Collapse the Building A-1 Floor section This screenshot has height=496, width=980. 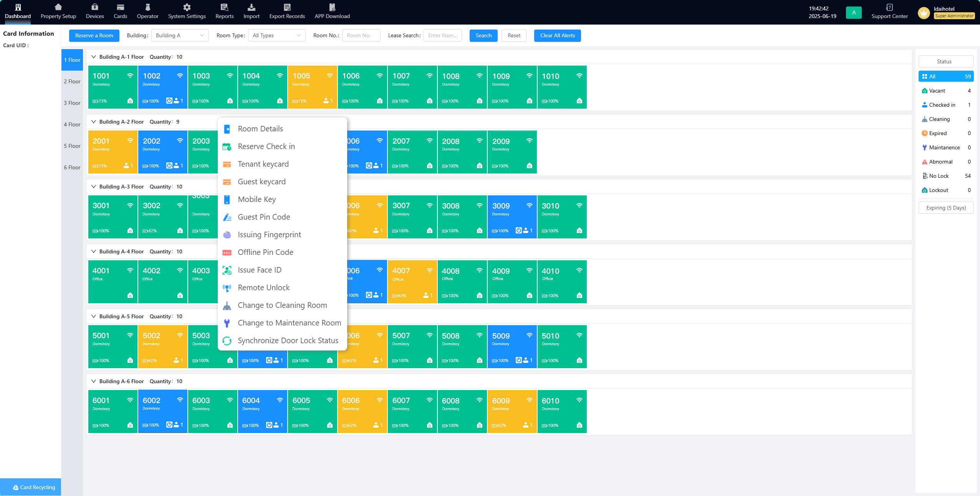(93, 57)
